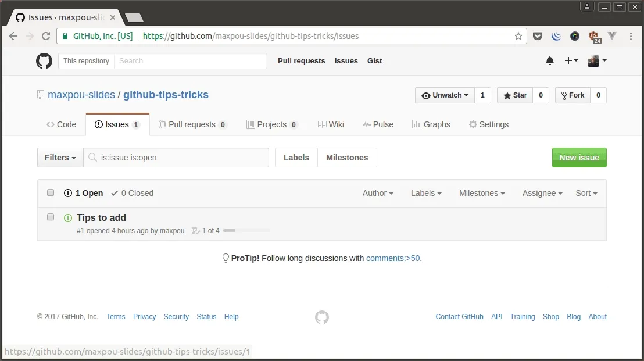The height and width of the screenshot is (361, 644).
Task: Show the 1 Open issues
Action: [83, 193]
